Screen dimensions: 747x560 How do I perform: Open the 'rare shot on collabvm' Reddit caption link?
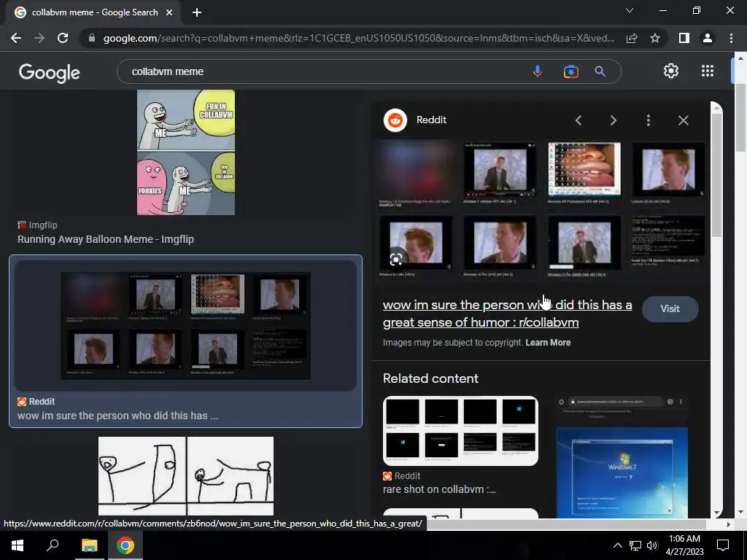(x=439, y=489)
